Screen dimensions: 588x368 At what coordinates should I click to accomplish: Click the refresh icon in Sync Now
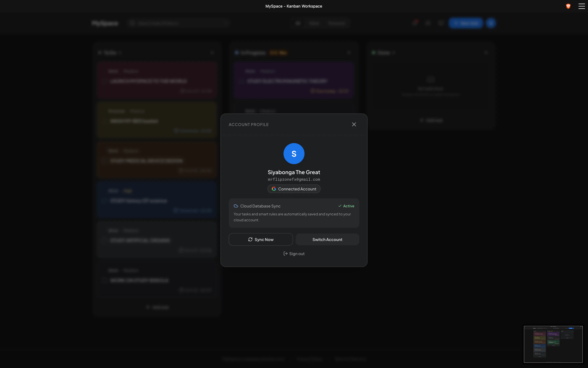coord(250,240)
